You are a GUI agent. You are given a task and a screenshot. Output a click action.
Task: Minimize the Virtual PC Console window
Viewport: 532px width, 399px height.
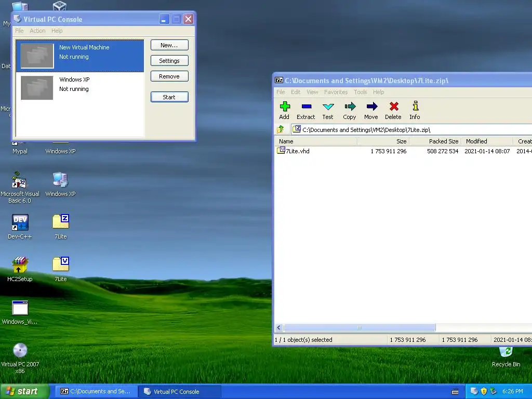[x=164, y=19]
